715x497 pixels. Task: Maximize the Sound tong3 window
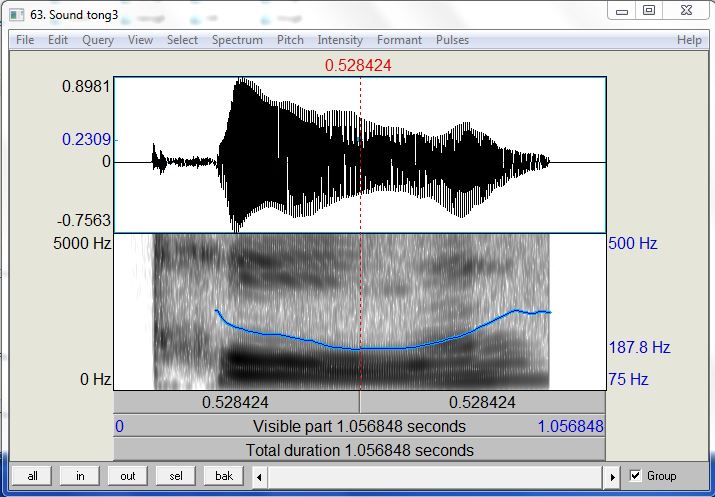coord(648,10)
